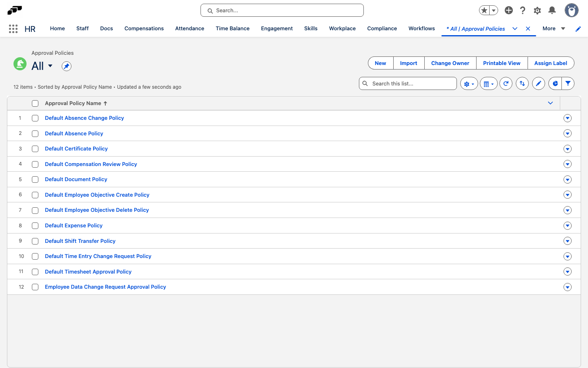The height and width of the screenshot is (368, 588).
Task: Open the display-as table dropdown
Action: click(x=489, y=83)
